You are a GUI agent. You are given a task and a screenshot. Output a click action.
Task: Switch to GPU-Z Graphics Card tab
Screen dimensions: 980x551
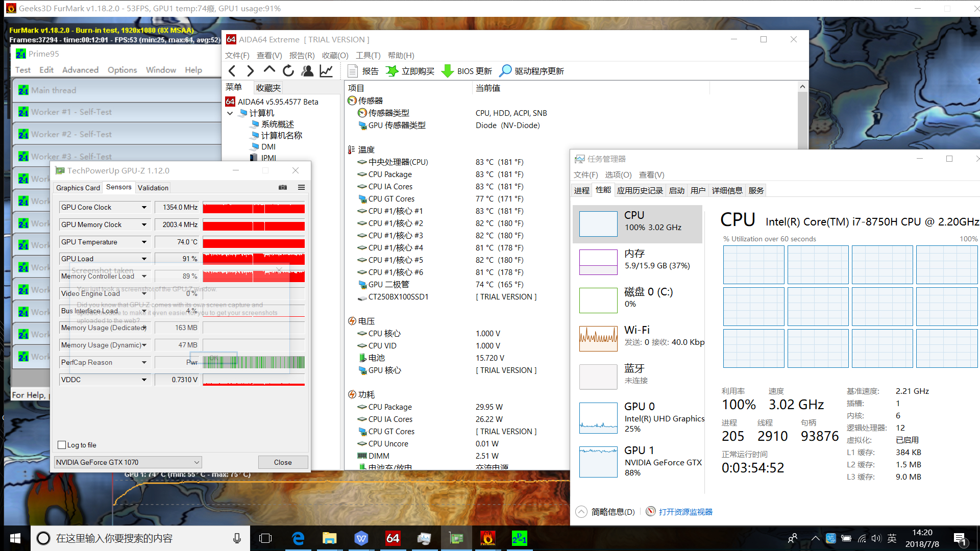pyautogui.click(x=78, y=188)
